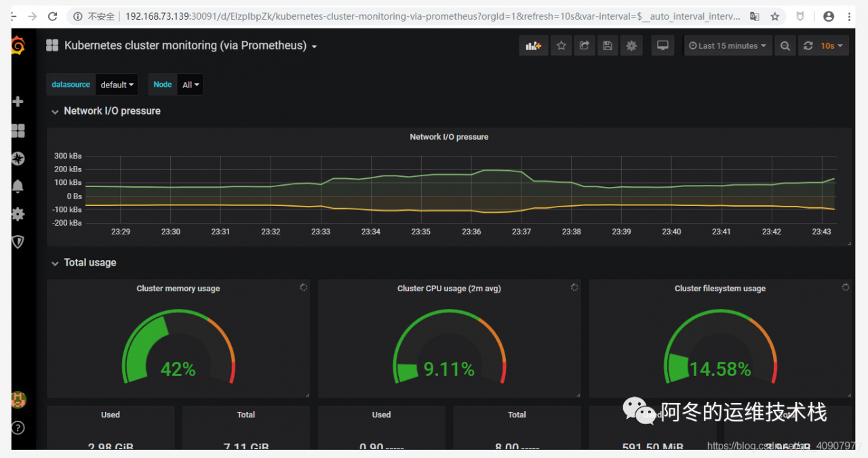The height and width of the screenshot is (458, 868).
Task: Collapse the Network I/O pressure row
Action: (105, 111)
